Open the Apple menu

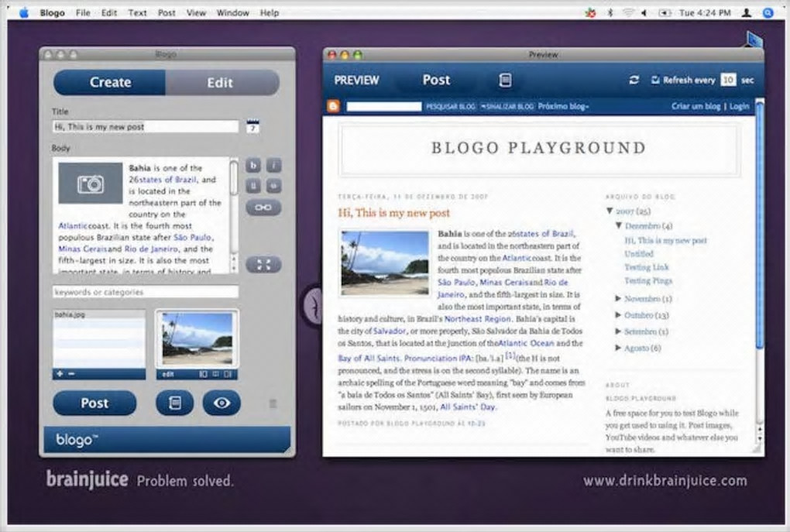click(24, 12)
